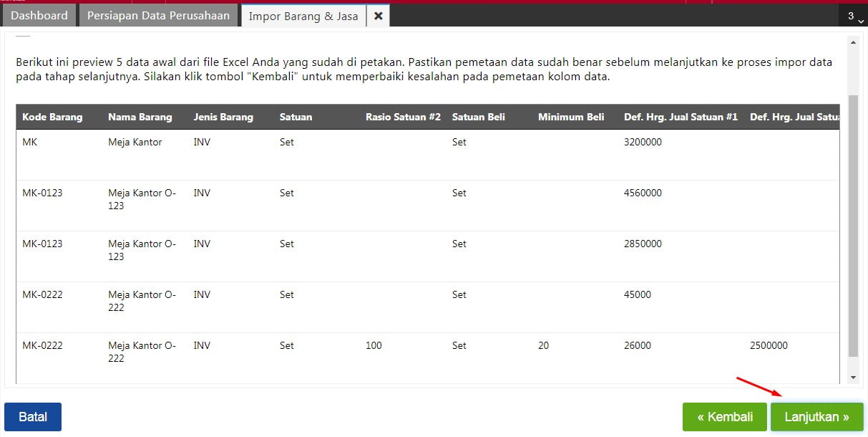Switch to the Dashboard tab
Image resolution: width=868 pixels, height=437 pixels.
pyautogui.click(x=39, y=16)
